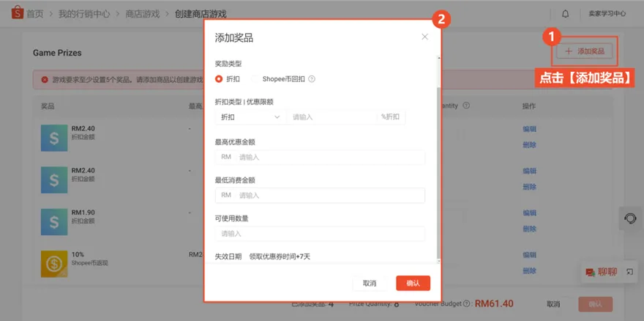Click the 10% Shopee币返现 coin thumbnail
644x321 pixels.
pyautogui.click(x=54, y=264)
